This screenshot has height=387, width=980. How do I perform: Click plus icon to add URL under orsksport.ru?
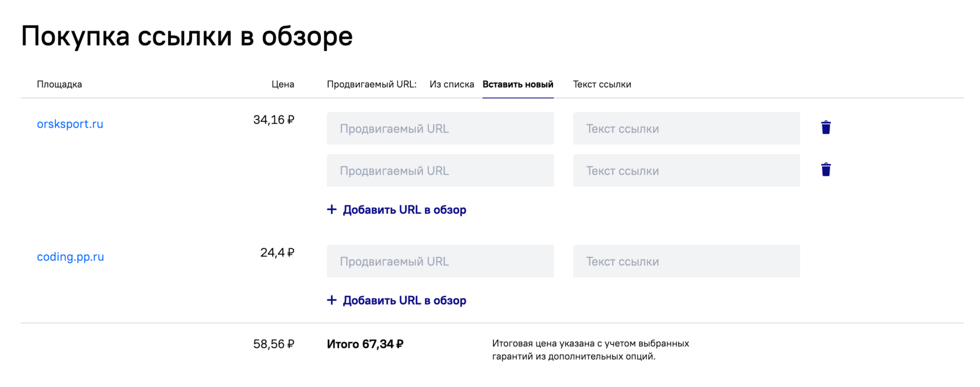(332, 210)
